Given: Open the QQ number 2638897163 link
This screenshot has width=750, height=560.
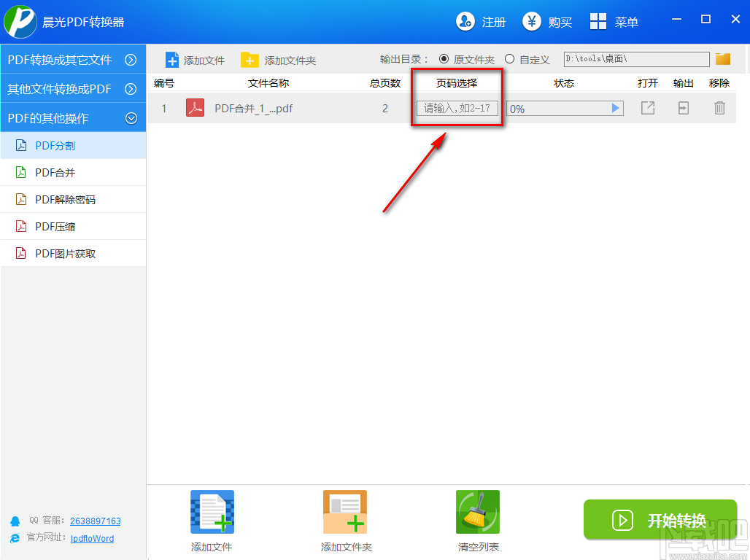Looking at the screenshot, I should pyautogui.click(x=95, y=521).
